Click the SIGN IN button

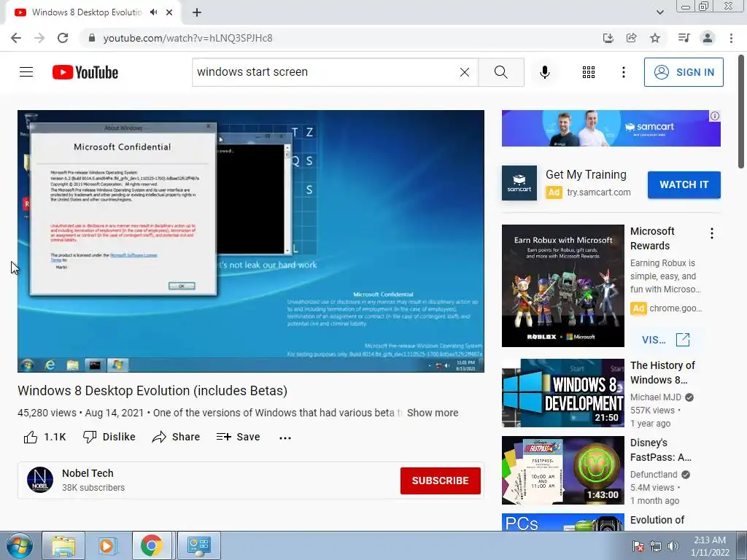tap(683, 72)
